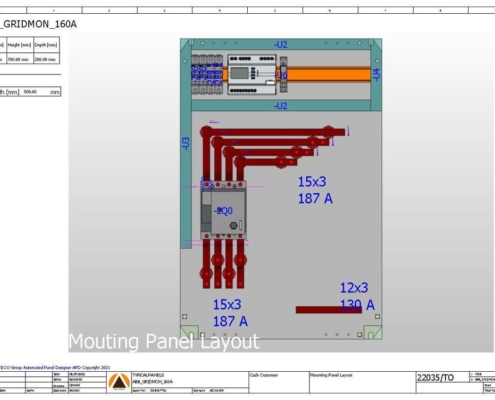Click the breaker's rotary handle knob
This screenshot has width=495, height=400.
click(x=234, y=226)
